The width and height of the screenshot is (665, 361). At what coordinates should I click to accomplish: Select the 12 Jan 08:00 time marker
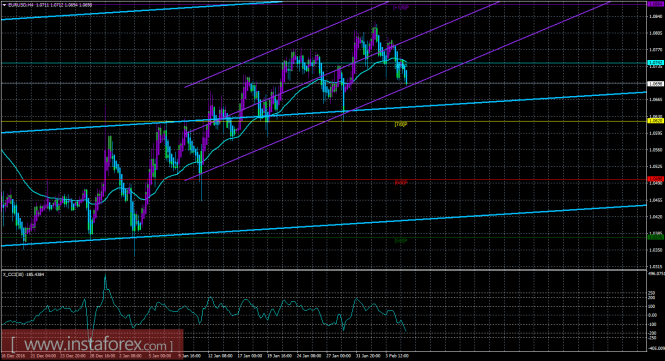[x=220, y=356]
